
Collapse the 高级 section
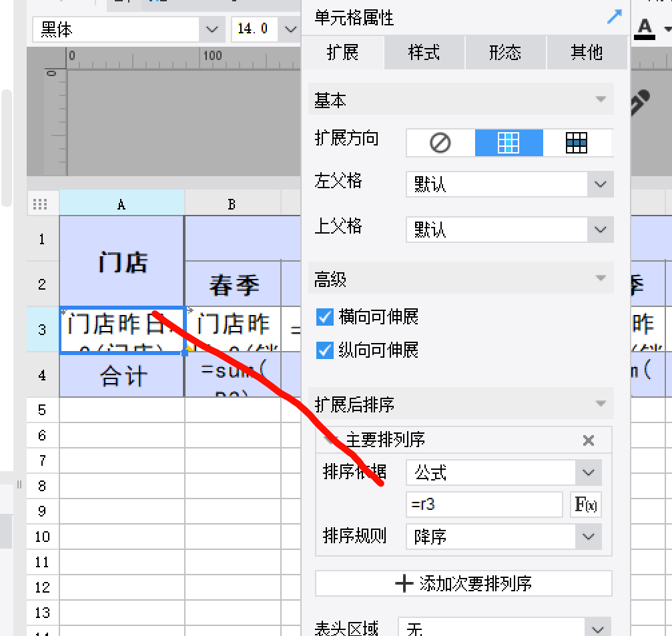[601, 278]
